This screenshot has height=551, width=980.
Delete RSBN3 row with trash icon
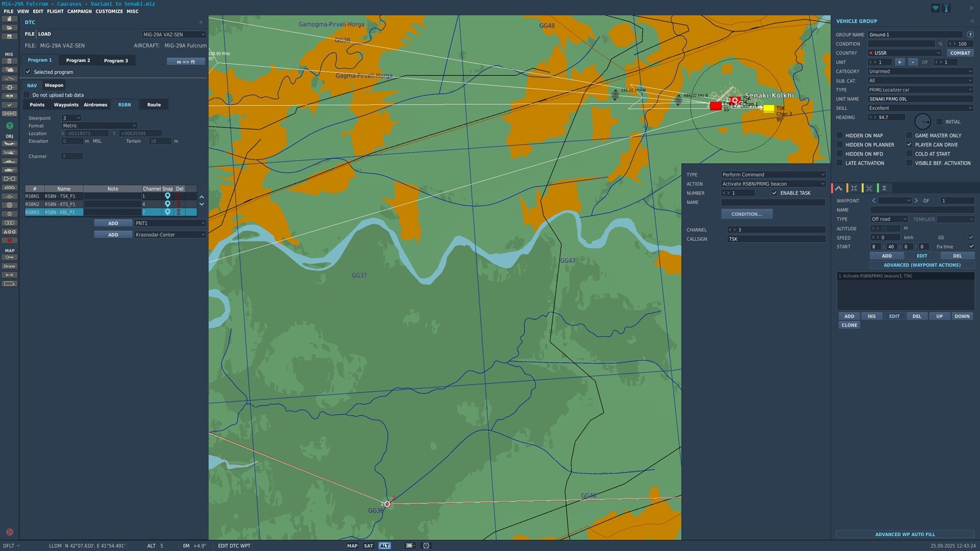(x=179, y=212)
